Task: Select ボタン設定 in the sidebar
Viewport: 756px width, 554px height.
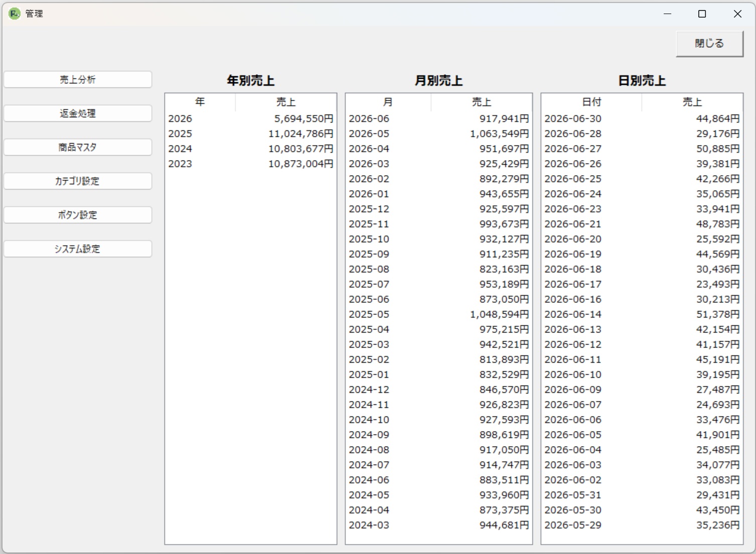Action: coord(78,215)
